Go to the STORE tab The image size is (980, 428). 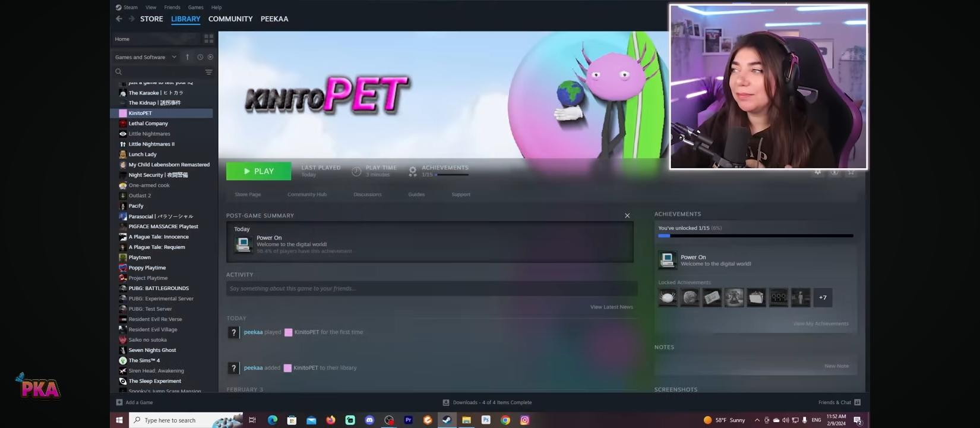[x=151, y=19]
